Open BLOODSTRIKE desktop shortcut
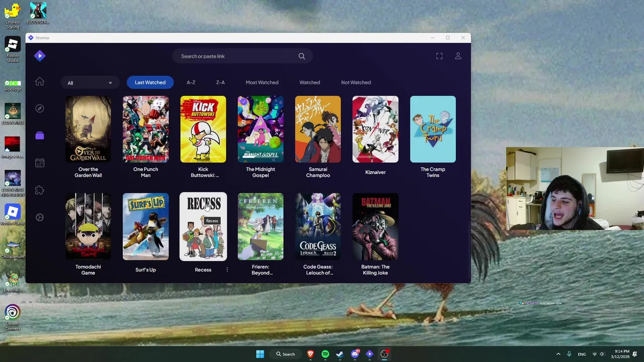The width and height of the screenshot is (644, 362). (x=38, y=14)
